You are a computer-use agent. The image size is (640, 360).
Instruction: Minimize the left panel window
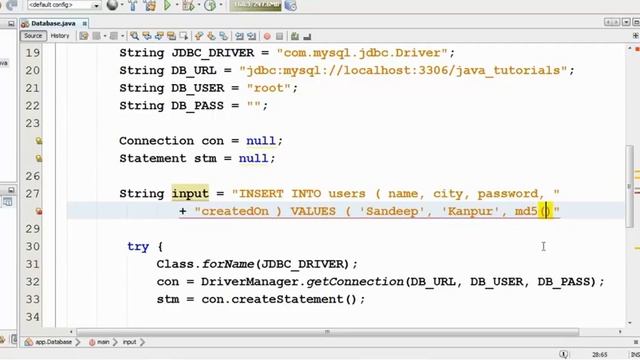point(11,24)
